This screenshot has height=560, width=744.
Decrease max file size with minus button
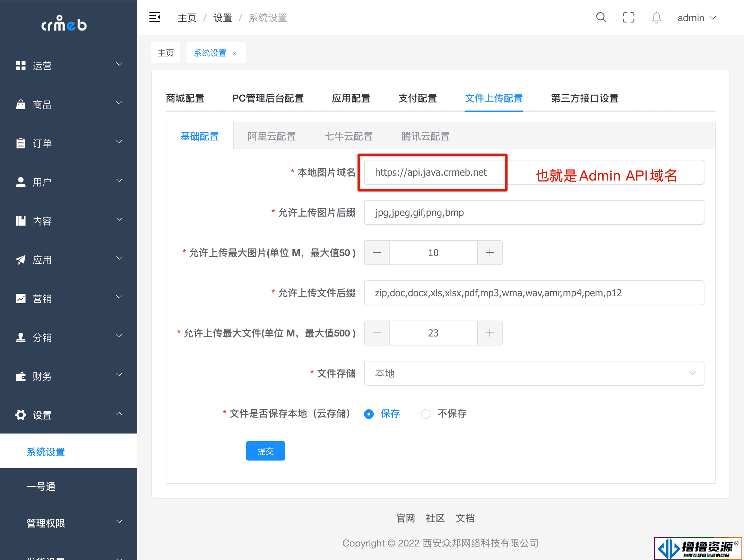click(377, 333)
